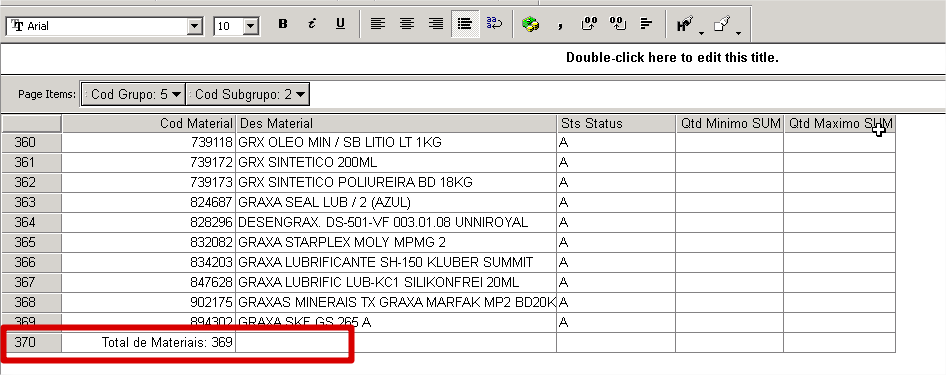
Task: Select the default alignment button
Action: pos(465,24)
